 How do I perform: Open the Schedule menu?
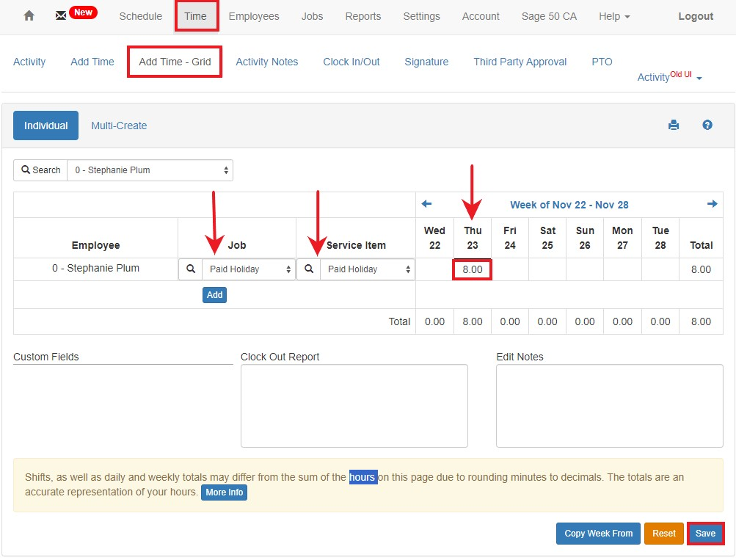[x=140, y=16]
